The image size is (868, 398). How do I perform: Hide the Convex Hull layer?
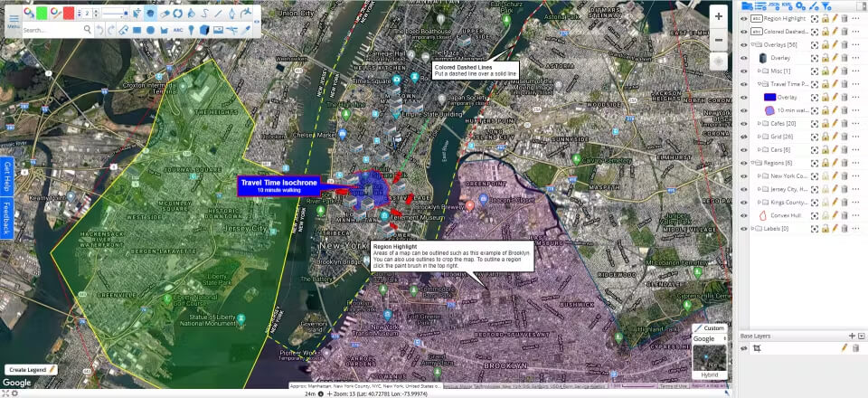point(743,215)
